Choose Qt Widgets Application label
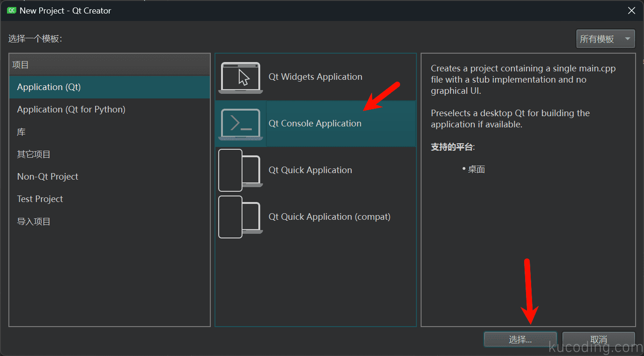The image size is (644, 356). coord(315,77)
